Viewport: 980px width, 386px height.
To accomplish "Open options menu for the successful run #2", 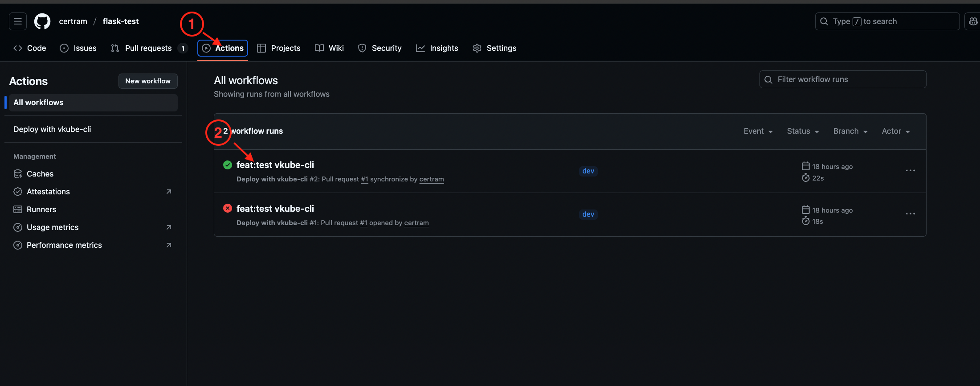I will point(911,171).
